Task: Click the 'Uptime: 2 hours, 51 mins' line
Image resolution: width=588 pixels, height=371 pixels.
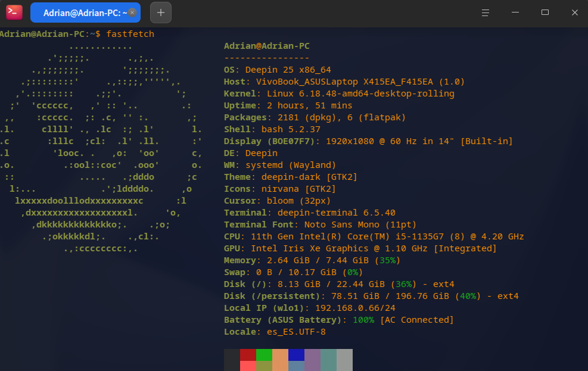Action: 288,105
